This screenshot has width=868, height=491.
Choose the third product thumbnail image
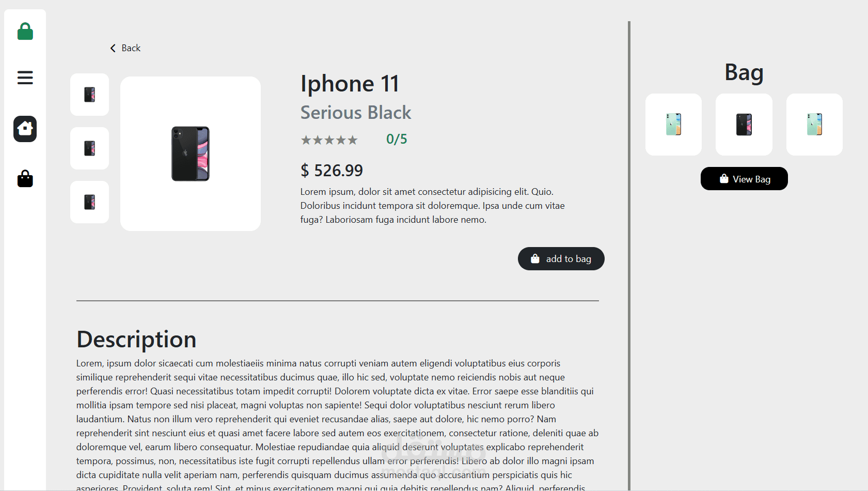pos(89,202)
